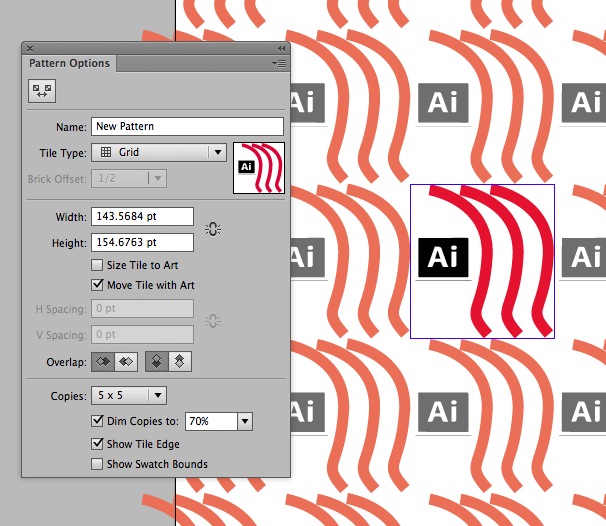Screen dimensions: 606x526
Task: Open the Copies 5 x 5 dropdown
Action: pos(129,395)
